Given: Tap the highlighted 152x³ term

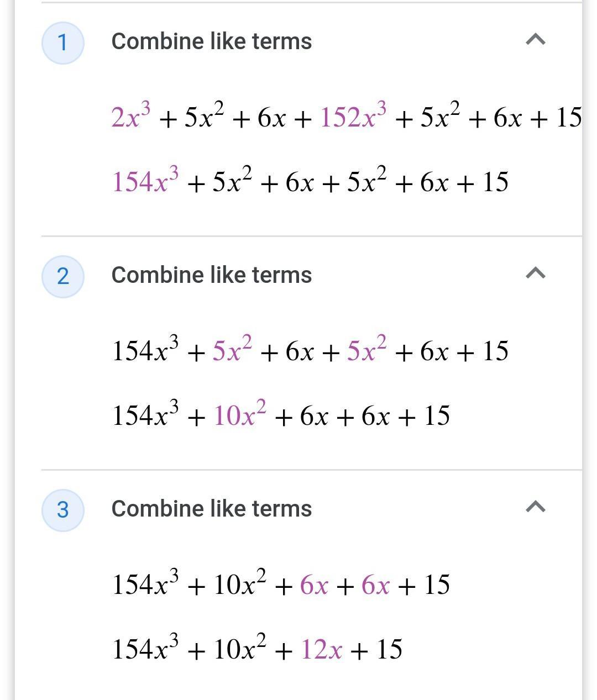Looking at the screenshot, I should coord(354,115).
